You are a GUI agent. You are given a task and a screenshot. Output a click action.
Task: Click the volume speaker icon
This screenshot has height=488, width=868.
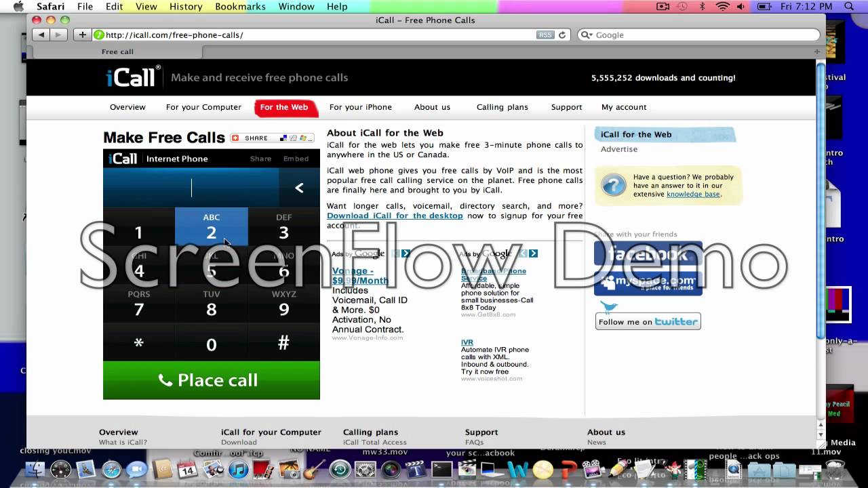741,6
